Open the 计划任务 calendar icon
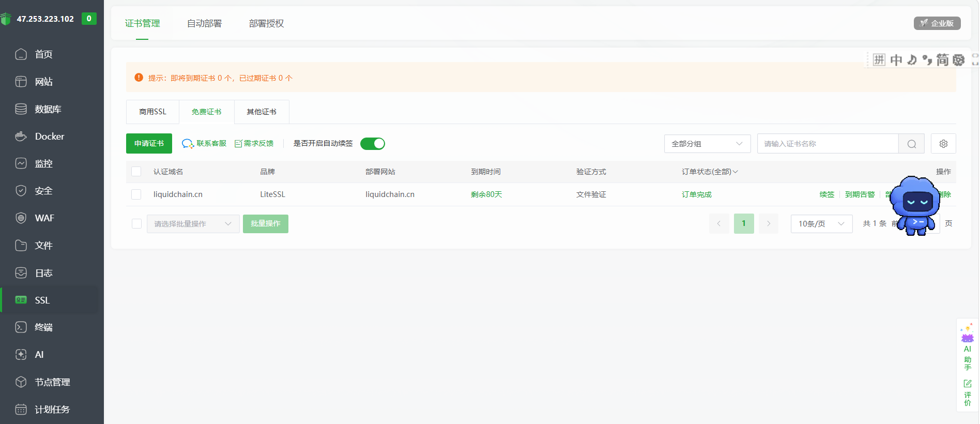 tap(21, 410)
